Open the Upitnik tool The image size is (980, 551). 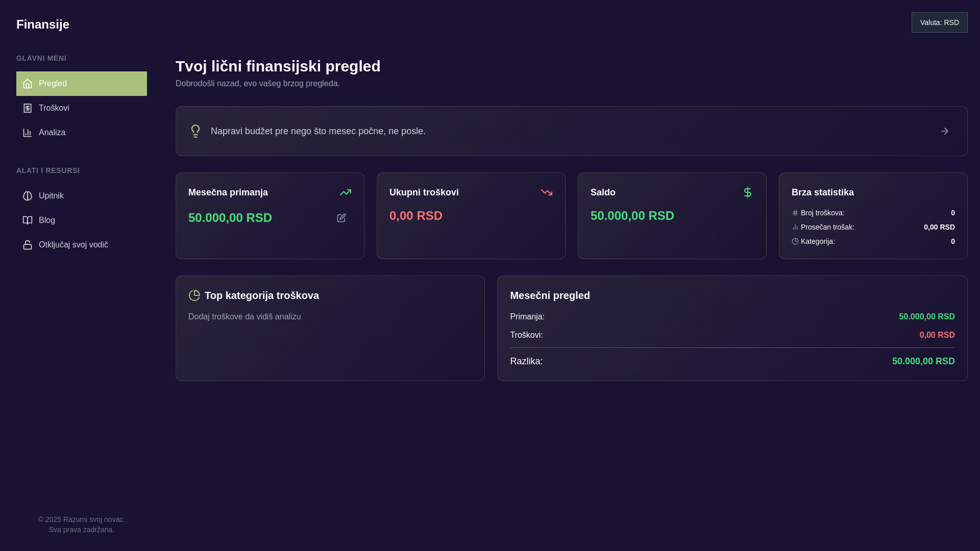pos(82,196)
